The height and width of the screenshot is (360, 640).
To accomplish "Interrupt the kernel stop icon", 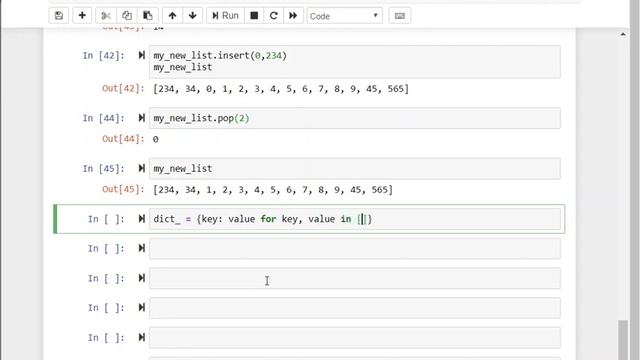I will click(254, 16).
